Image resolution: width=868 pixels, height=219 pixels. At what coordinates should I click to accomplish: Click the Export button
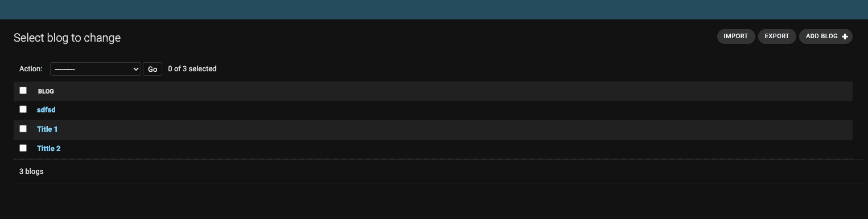(776, 36)
